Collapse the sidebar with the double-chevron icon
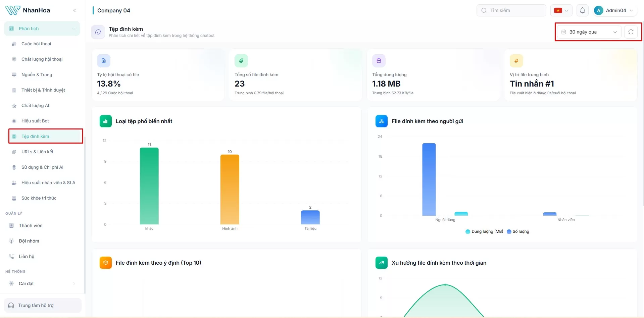Image resolution: width=644 pixels, height=318 pixels. click(75, 10)
